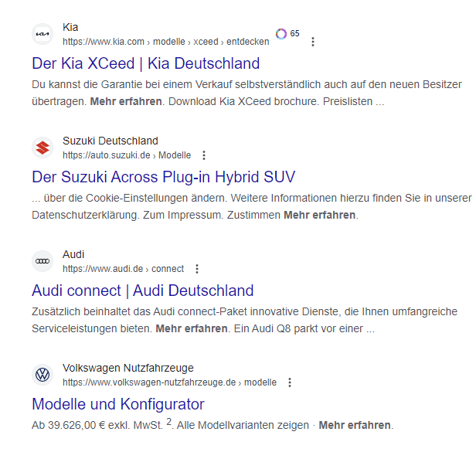Click 'Datenschutzerklärung. Zum Impressum.' snippet line
Screen dimensions: 476x452
(x=127, y=215)
